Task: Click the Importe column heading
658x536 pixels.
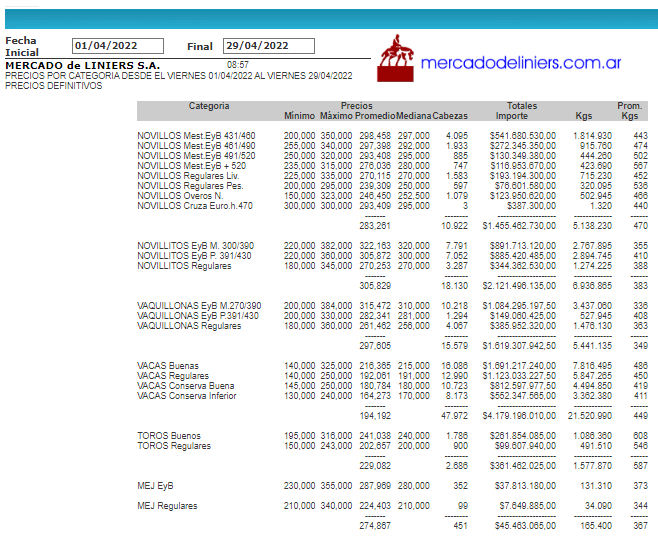Action: 512,117
